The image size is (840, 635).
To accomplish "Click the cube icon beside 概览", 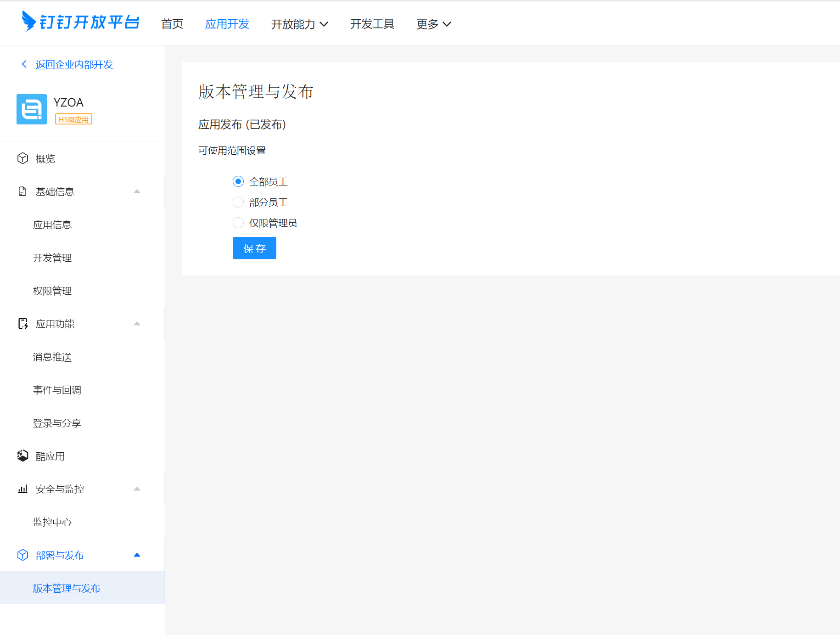I will [22, 158].
